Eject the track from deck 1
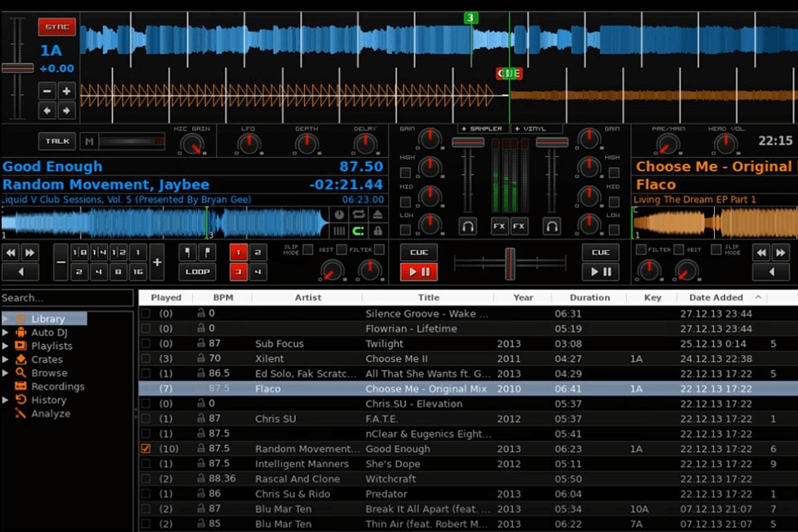Viewport: 798px width, 532px height. coord(377,214)
